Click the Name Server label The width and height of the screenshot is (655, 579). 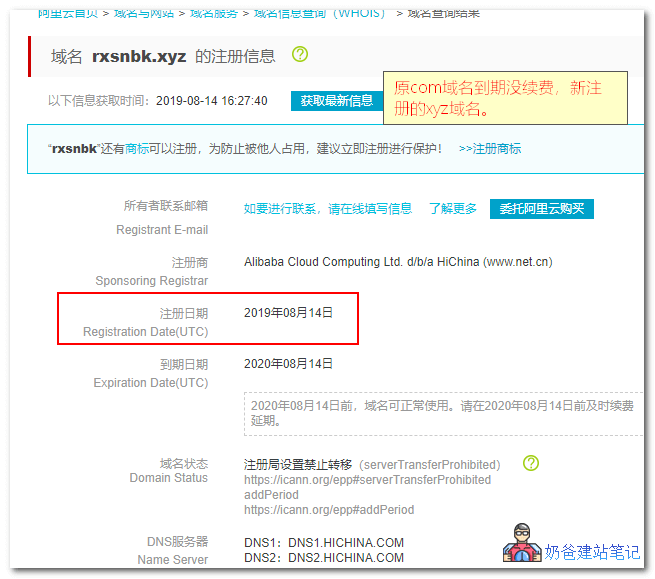pyautogui.click(x=173, y=559)
